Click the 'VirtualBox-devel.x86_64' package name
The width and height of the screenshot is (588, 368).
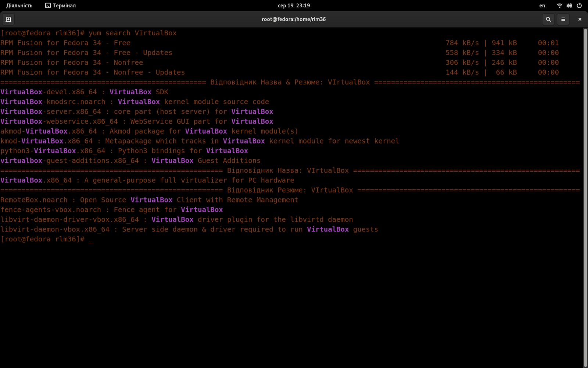point(49,92)
